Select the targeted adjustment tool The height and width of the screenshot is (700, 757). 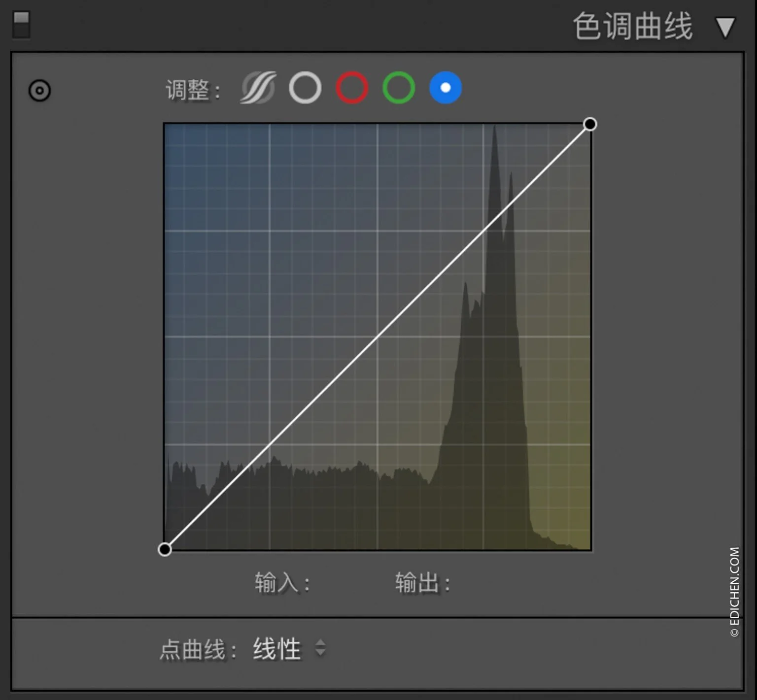click(39, 90)
